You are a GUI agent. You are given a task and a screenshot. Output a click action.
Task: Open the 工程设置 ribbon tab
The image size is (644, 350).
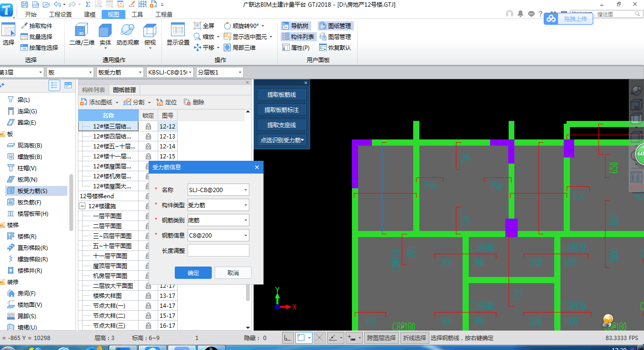[60, 15]
